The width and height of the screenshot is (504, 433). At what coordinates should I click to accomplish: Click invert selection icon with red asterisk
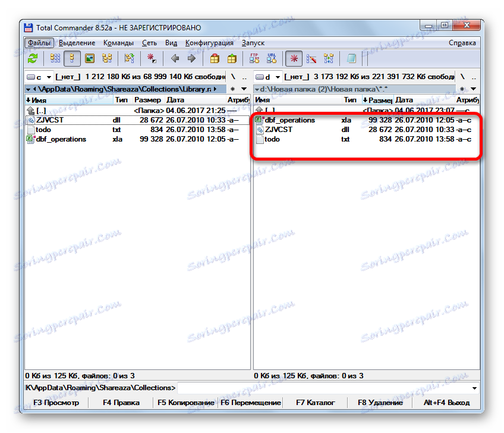pos(151,58)
